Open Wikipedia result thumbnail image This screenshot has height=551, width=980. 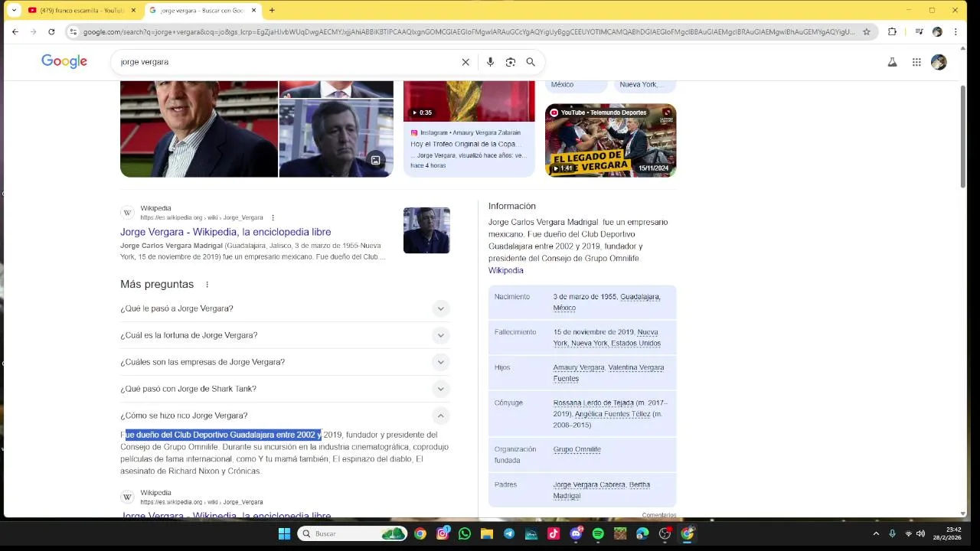coord(426,230)
